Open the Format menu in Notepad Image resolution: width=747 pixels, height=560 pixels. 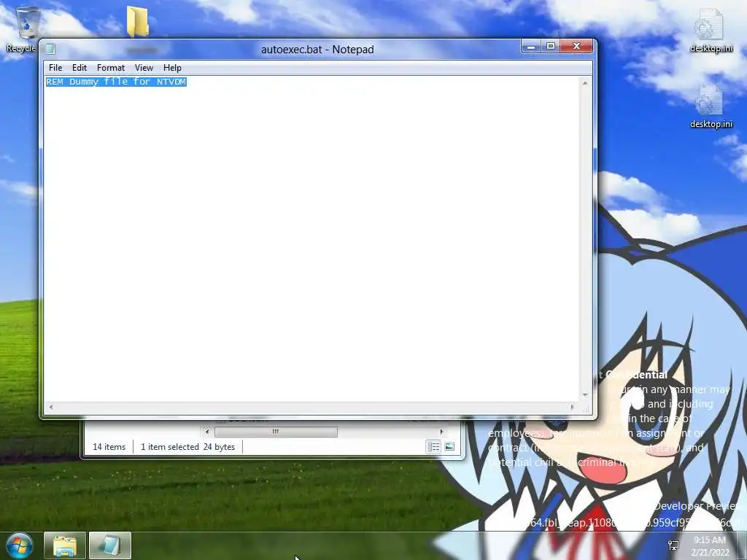pyautogui.click(x=111, y=68)
